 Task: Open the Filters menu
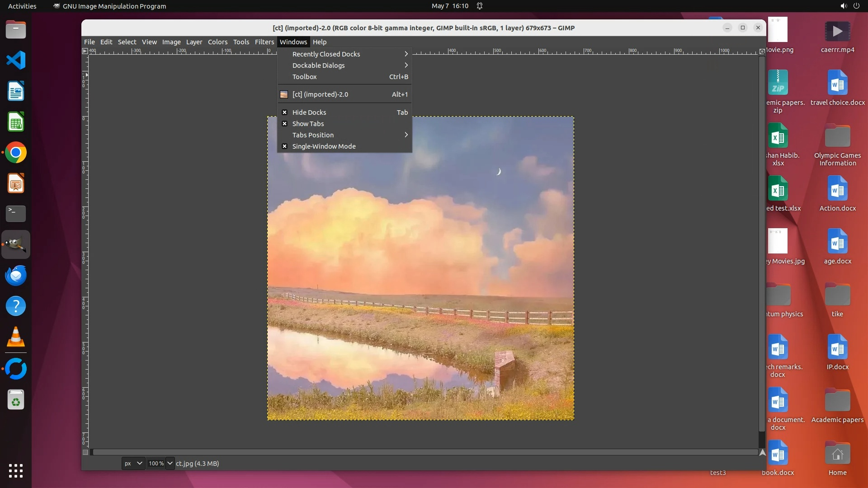pos(264,42)
